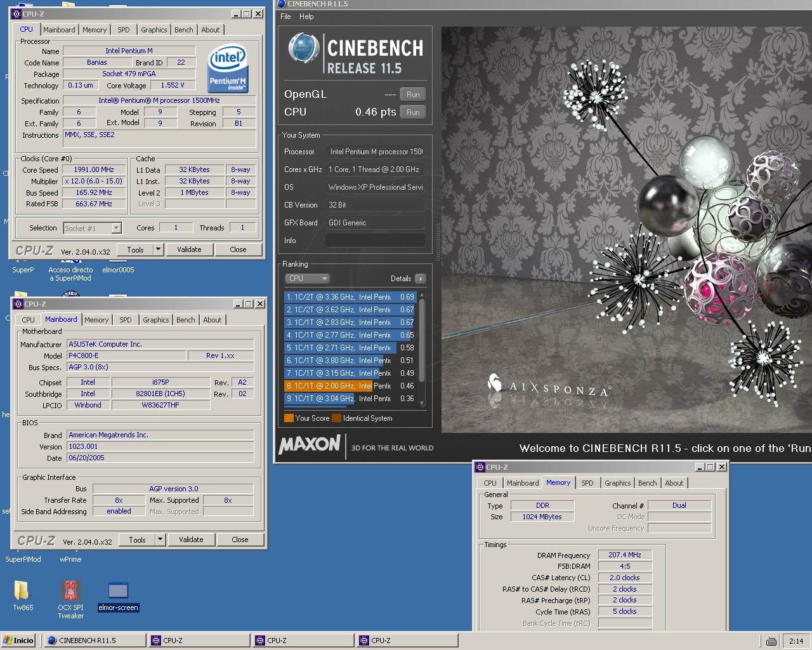812x650 pixels.
Task: Click the Cinebench title bar icon
Action: pyautogui.click(x=281, y=4)
